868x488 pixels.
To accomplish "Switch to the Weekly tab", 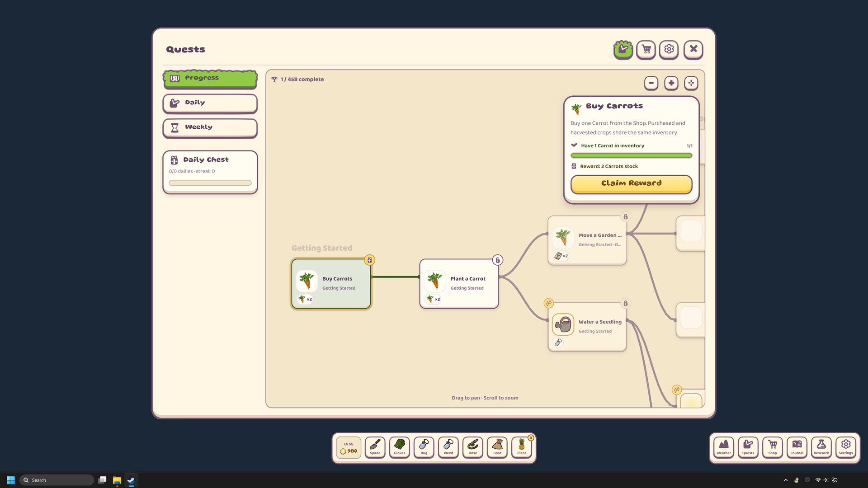I will (x=210, y=128).
